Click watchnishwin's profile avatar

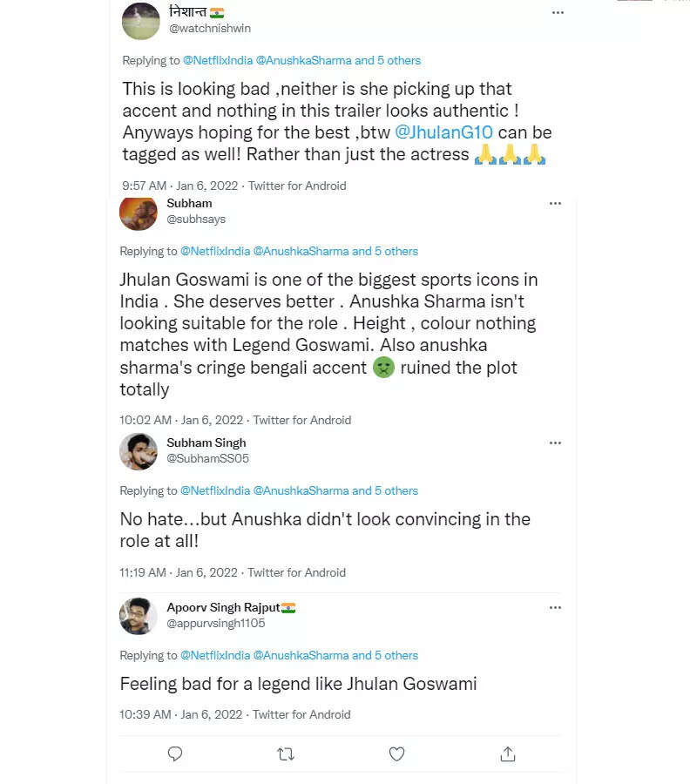click(141, 21)
